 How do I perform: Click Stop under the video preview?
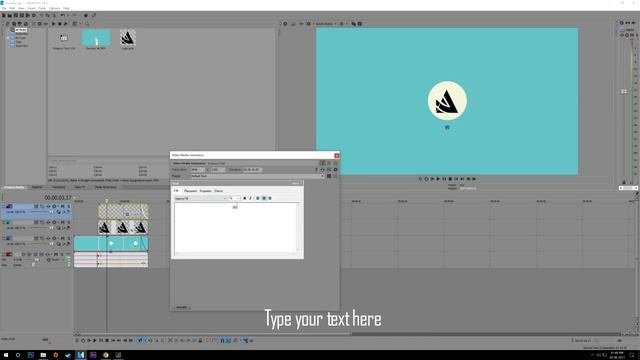[450, 179]
